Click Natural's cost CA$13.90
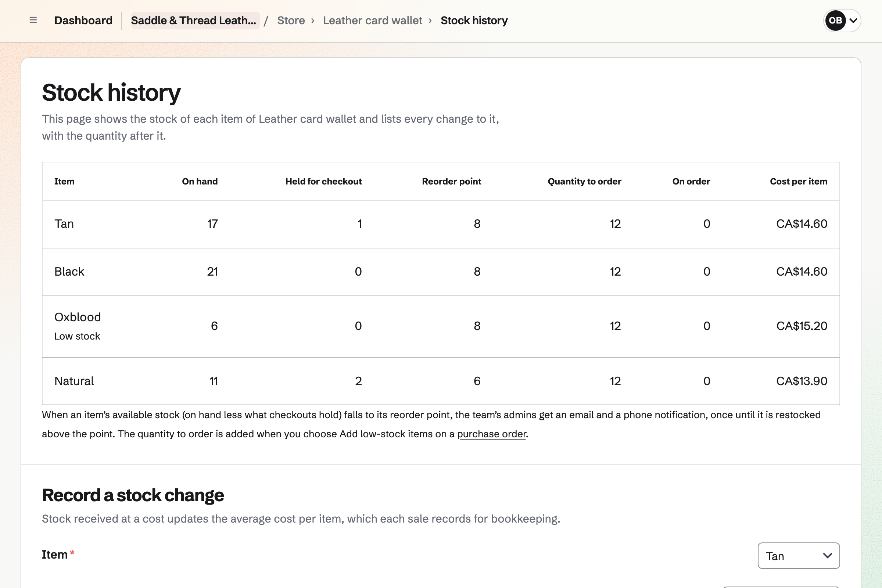The width and height of the screenshot is (882, 588). click(802, 381)
